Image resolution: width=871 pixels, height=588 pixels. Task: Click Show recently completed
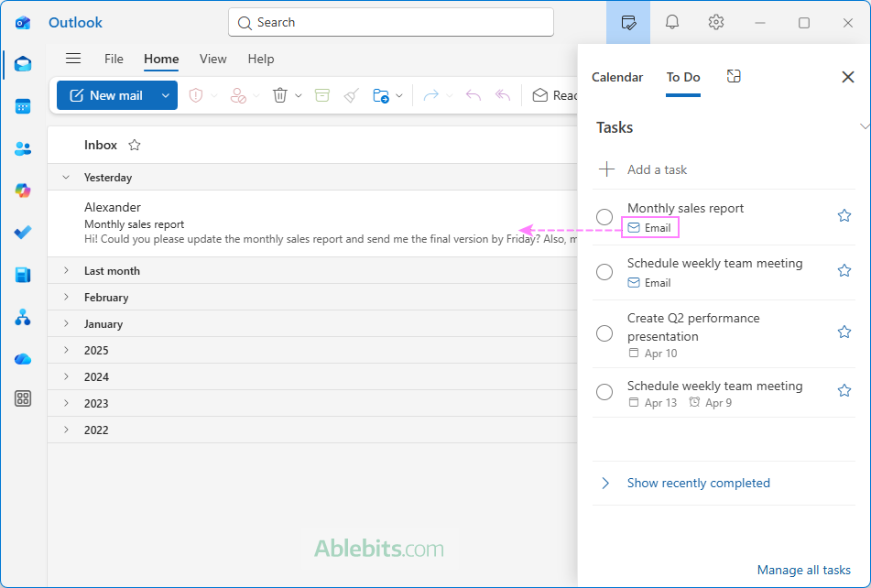(x=698, y=483)
